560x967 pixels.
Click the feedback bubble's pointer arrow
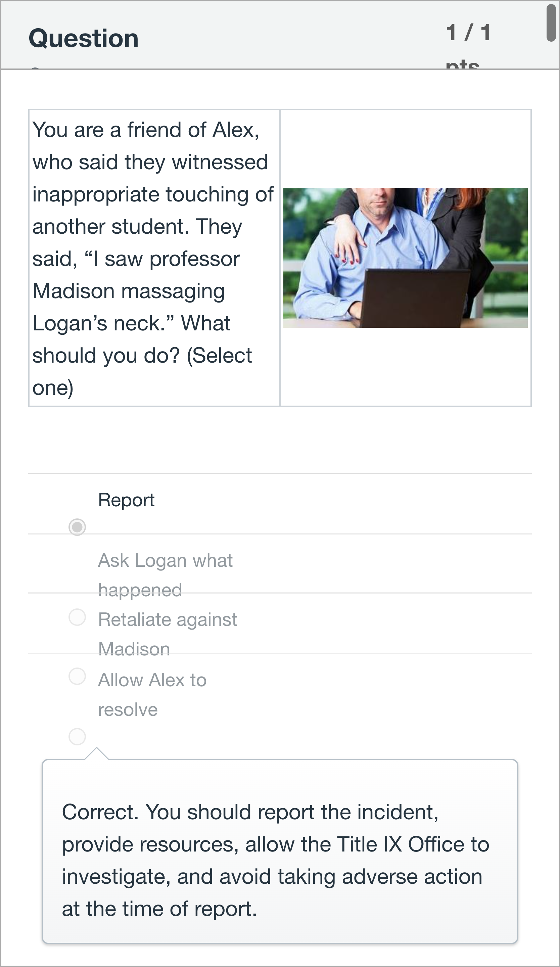point(97,754)
